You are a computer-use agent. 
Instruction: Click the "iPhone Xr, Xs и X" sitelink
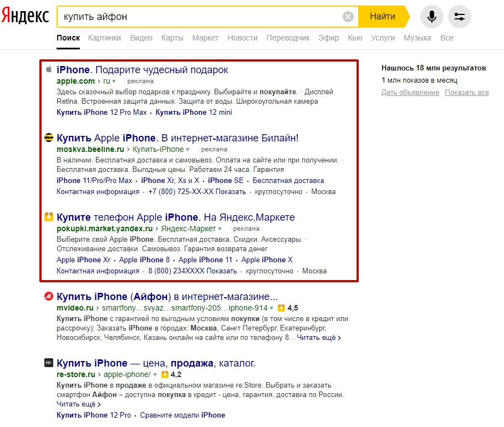(170, 180)
